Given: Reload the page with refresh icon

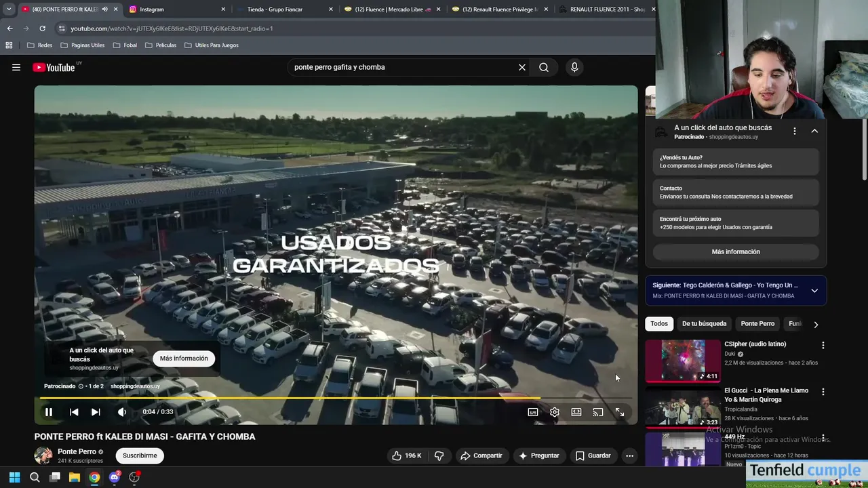Looking at the screenshot, I should coord(42,28).
